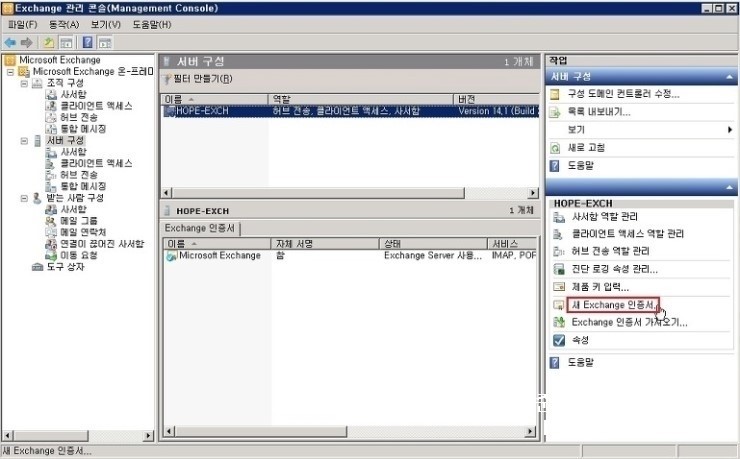740x459 pixels.
Task: Click the HOPE-EXCH server row icon
Action: 169,111
